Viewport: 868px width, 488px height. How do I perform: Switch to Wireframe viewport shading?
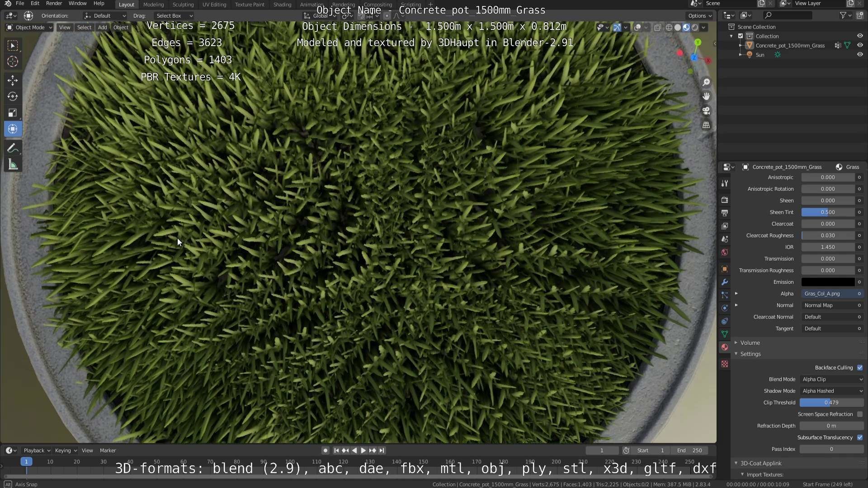pyautogui.click(x=669, y=28)
